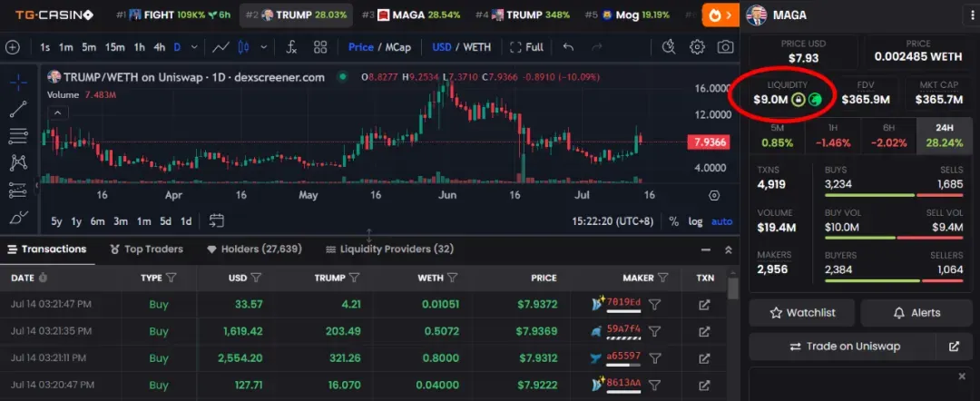
Task: Select the Transactions tab
Action: point(47,249)
